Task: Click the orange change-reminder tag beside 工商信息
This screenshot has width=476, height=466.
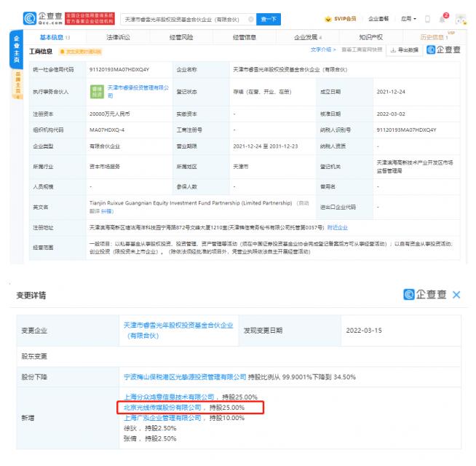Action: pos(81,52)
